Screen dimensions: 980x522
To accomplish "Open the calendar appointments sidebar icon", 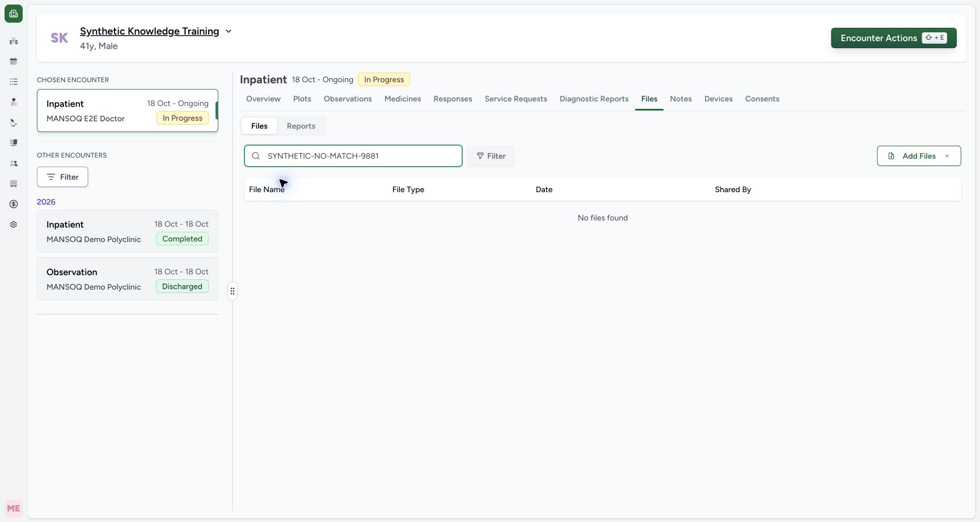I will [14, 61].
